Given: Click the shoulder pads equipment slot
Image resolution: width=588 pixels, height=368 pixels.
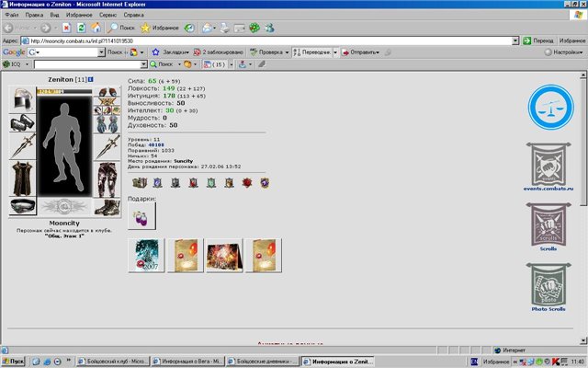Looking at the screenshot, I should tap(107, 91).
